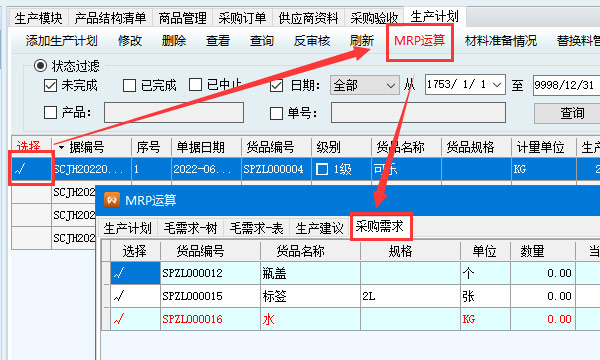Open the sort arrow on the 据编号 column header
This screenshot has width=600, height=360.
click(61, 147)
